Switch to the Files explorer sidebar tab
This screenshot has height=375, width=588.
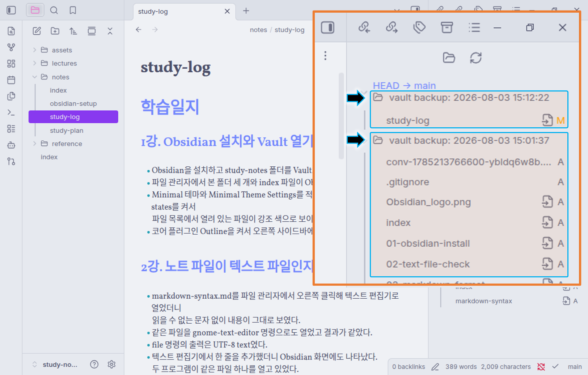pos(35,10)
